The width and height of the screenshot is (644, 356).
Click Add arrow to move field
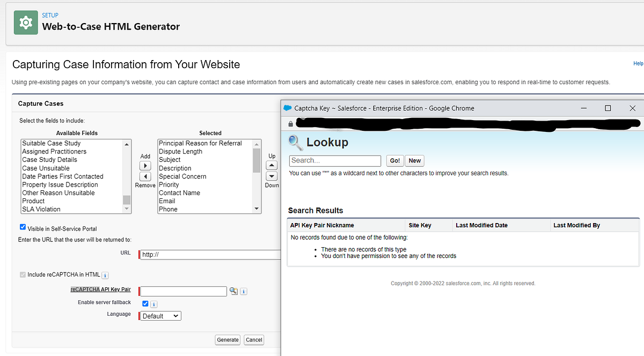(145, 166)
